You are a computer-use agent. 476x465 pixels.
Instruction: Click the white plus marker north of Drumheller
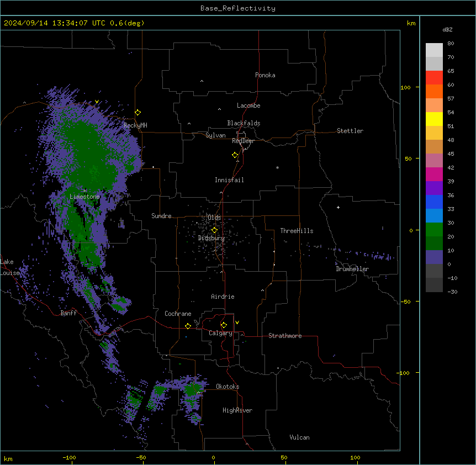tap(338, 207)
